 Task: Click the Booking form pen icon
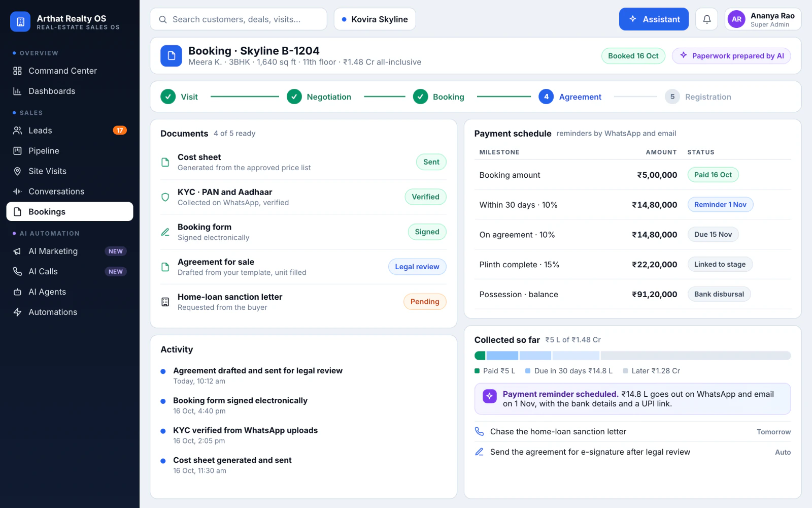[165, 232]
